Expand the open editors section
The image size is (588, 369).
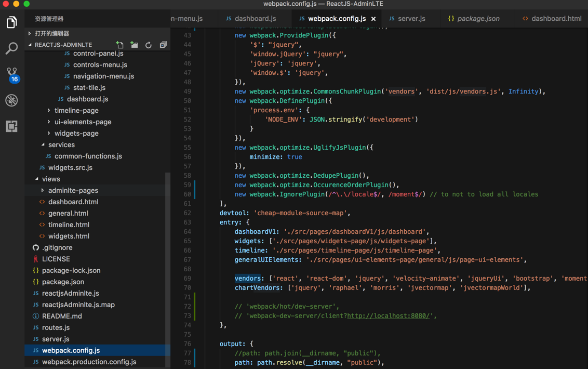click(51, 33)
